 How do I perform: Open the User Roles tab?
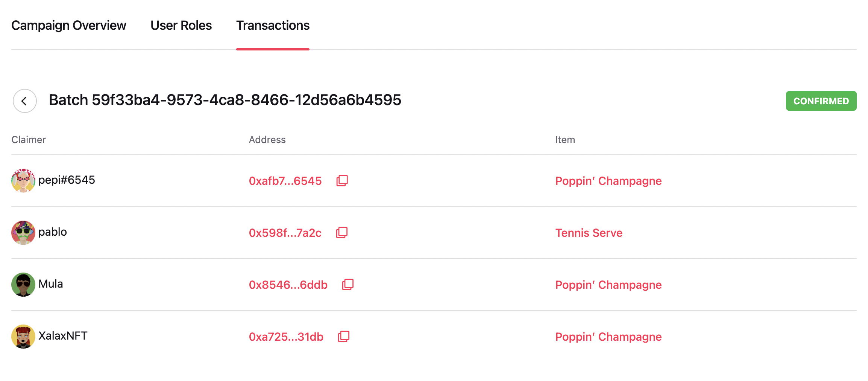(181, 25)
